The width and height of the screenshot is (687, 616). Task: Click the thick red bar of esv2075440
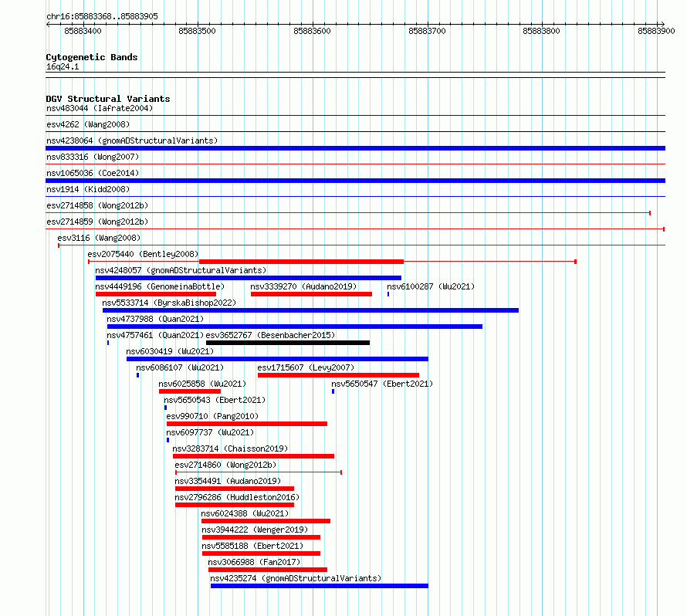coord(301,262)
